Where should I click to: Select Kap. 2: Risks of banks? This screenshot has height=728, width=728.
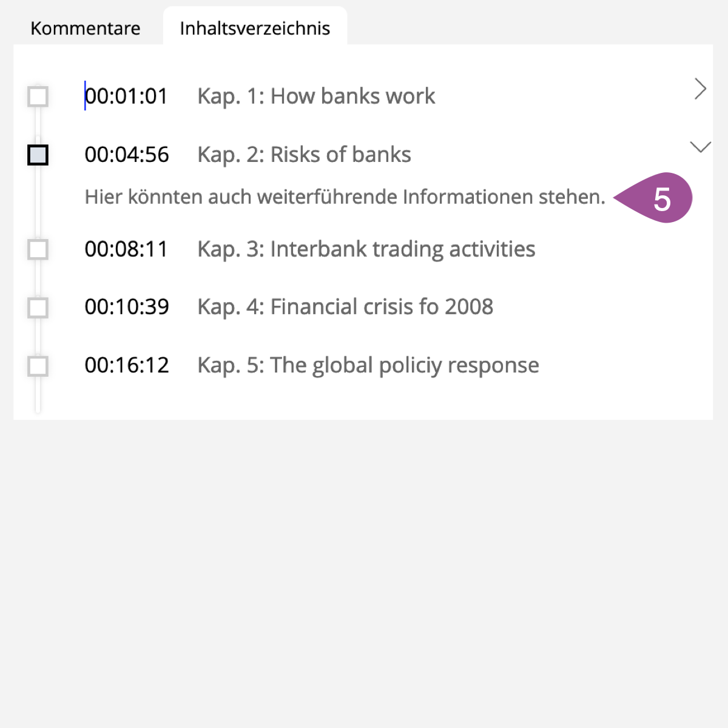click(304, 155)
